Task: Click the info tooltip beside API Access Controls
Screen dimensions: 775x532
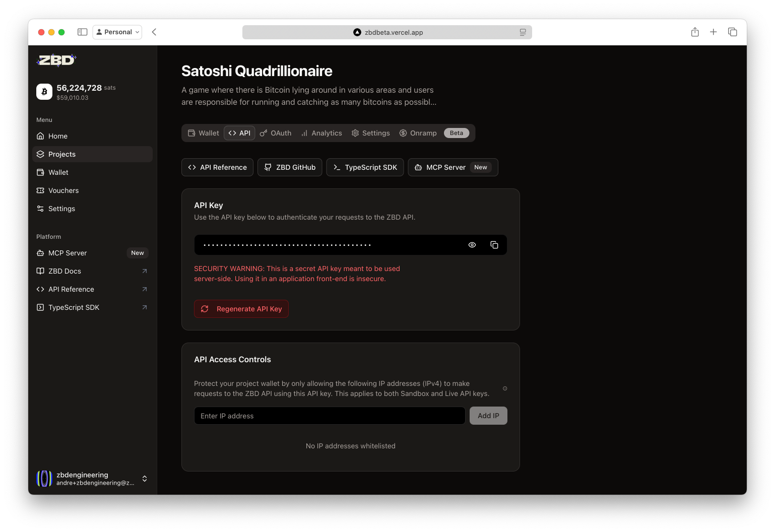Action: click(505, 388)
